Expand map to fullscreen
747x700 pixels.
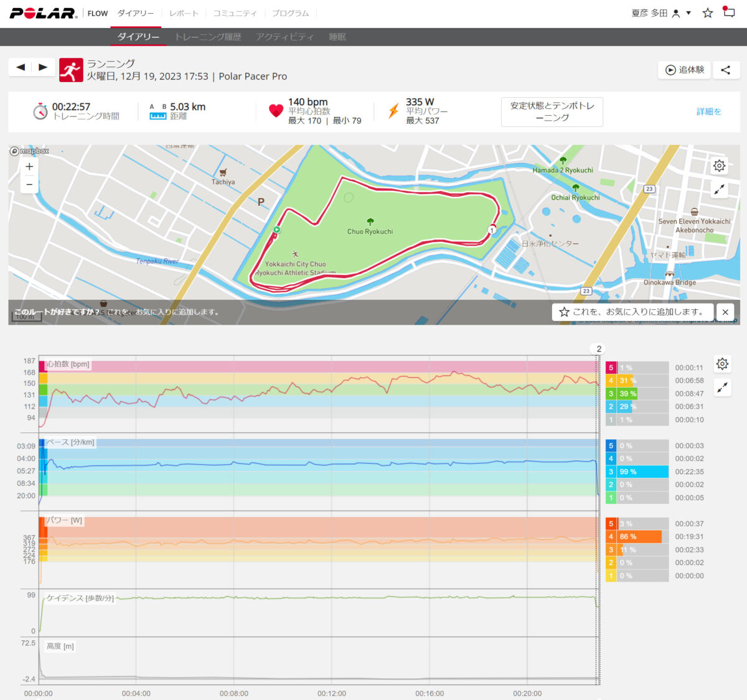[x=719, y=190]
